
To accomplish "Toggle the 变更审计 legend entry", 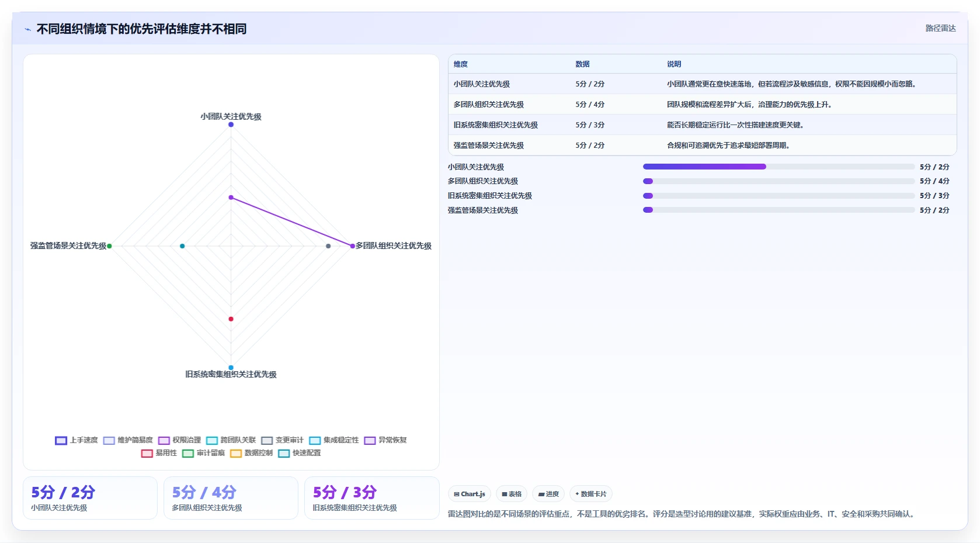I will (x=282, y=440).
